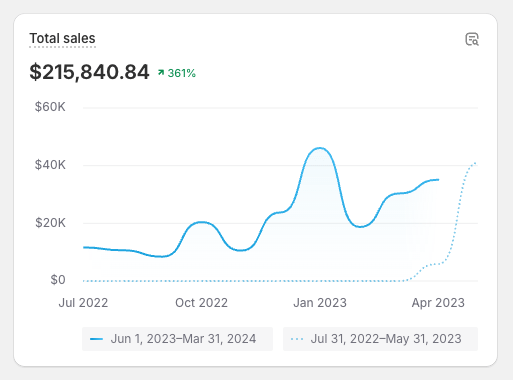513x380 pixels.
Task: Open the view report icon
Action: (472, 39)
